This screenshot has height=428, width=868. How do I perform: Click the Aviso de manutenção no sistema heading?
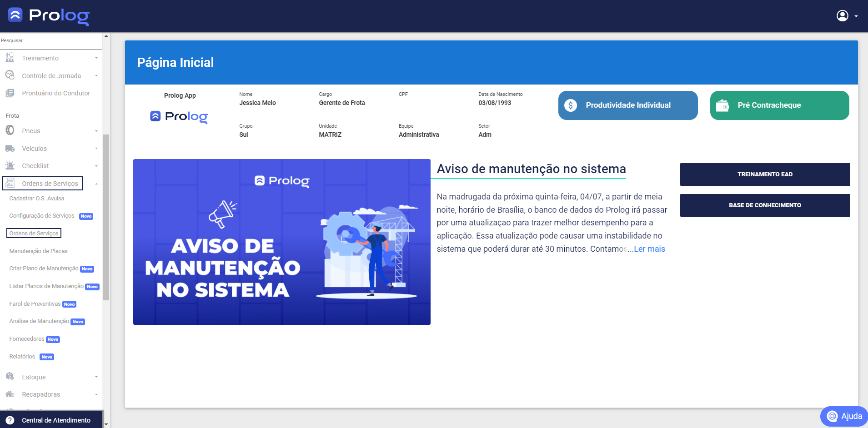tap(531, 169)
